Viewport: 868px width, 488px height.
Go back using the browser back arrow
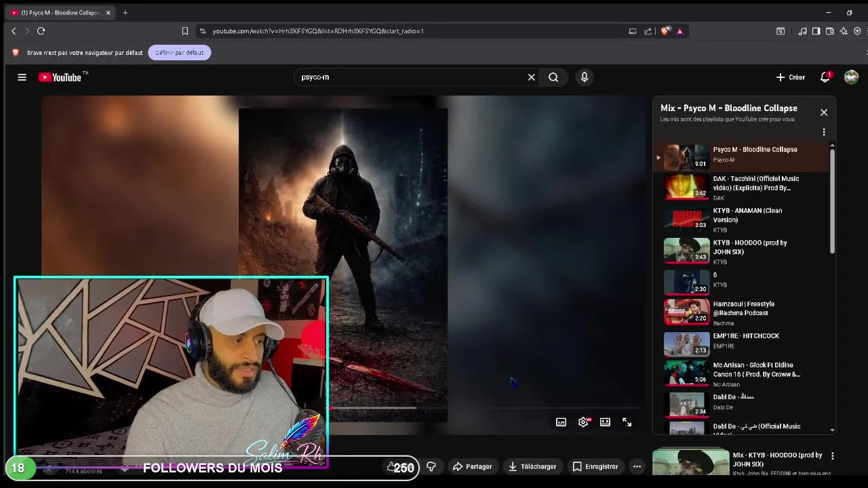[14, 31]
